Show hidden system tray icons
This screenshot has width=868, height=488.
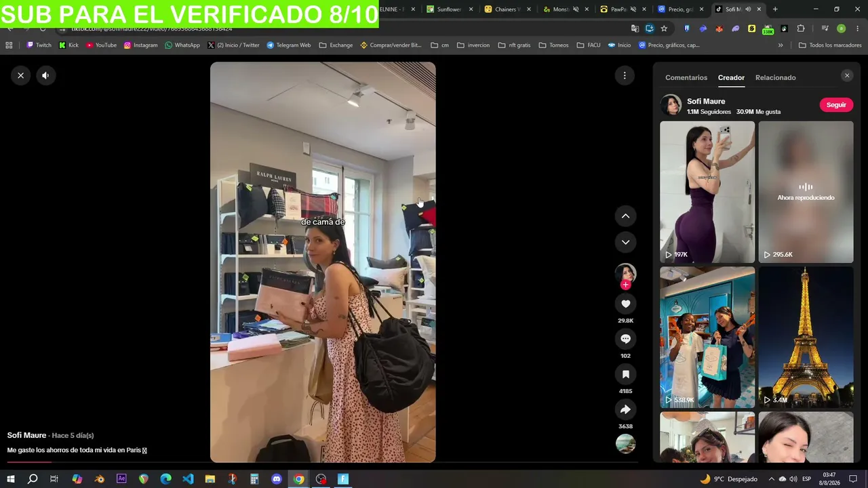click(771, 479)
